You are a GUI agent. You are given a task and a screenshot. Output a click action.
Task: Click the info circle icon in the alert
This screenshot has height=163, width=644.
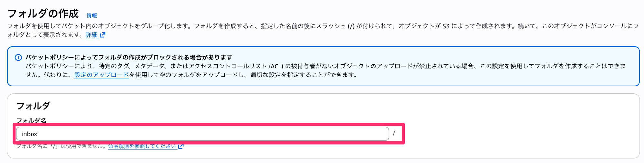pos(18,58)
